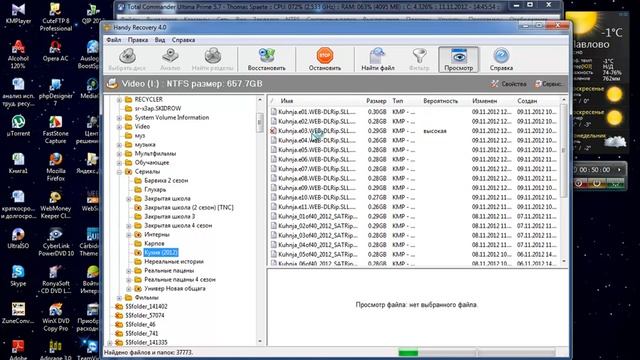
Task: Expand the System Volume Information node
Action: pos(119,118)
